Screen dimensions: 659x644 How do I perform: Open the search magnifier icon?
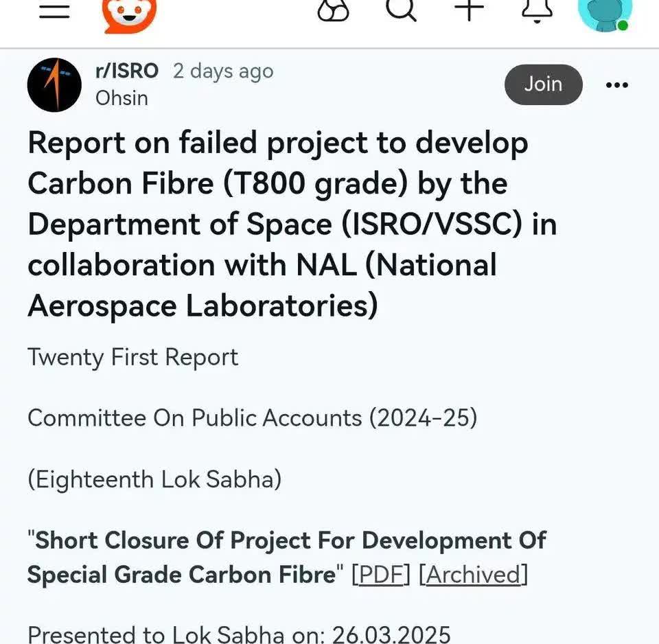tap(401, 10)
